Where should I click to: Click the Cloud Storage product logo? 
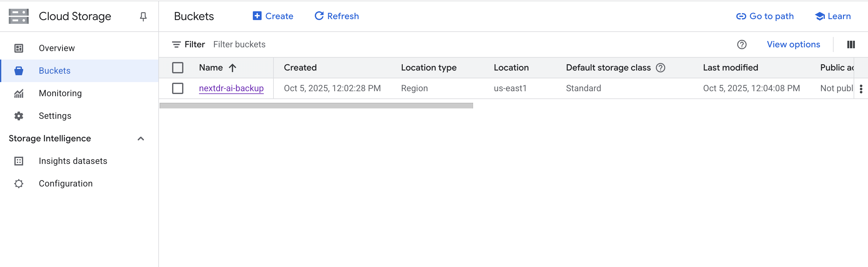[x=19, y=17]
